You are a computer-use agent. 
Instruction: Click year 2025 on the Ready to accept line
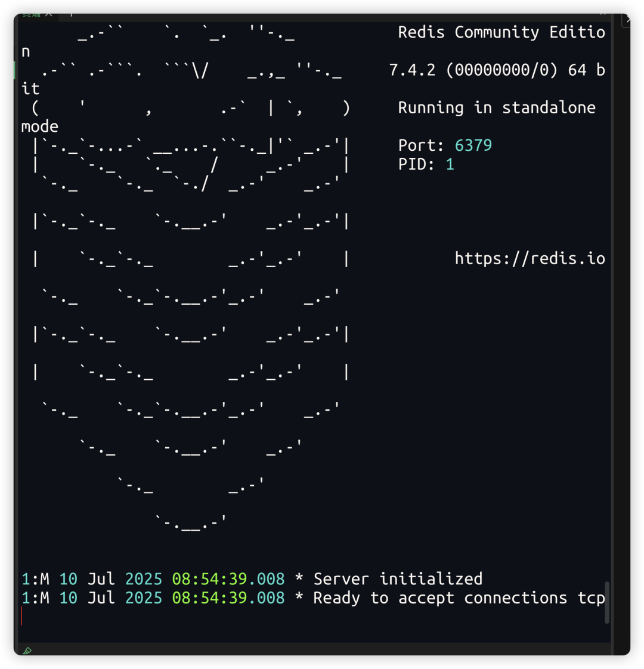144,598
